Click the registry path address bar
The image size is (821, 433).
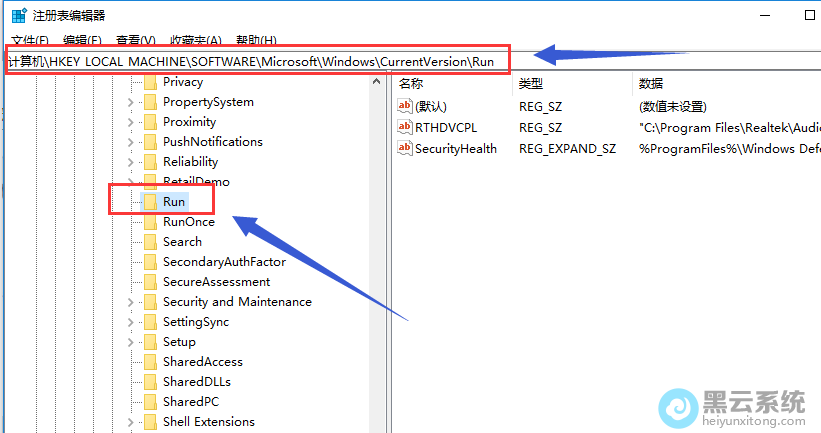click(414, 62)
